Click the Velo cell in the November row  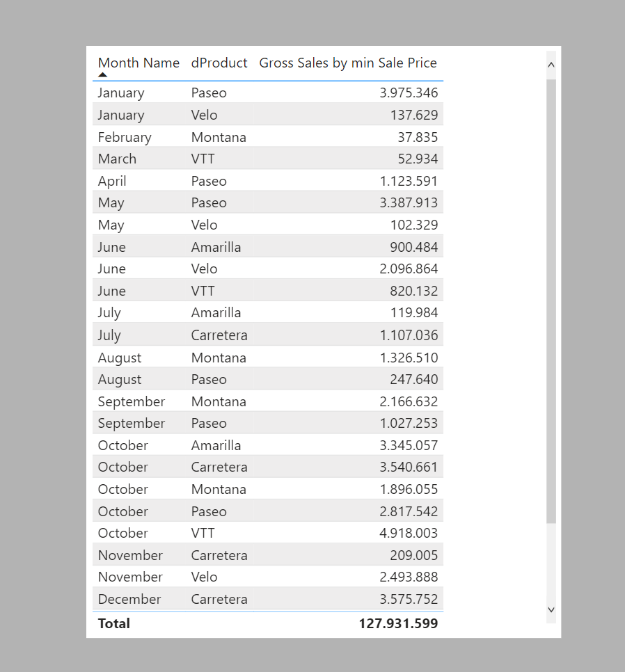204,577
